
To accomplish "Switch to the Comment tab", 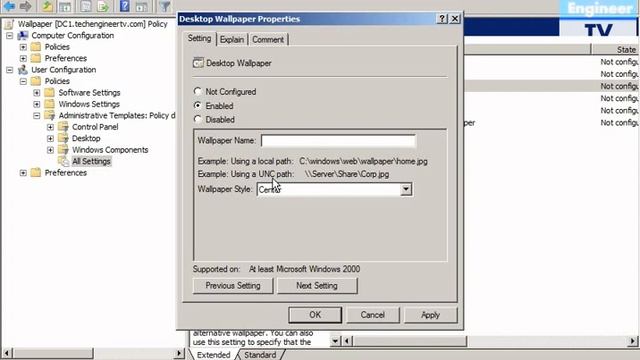I will [268, 40].
